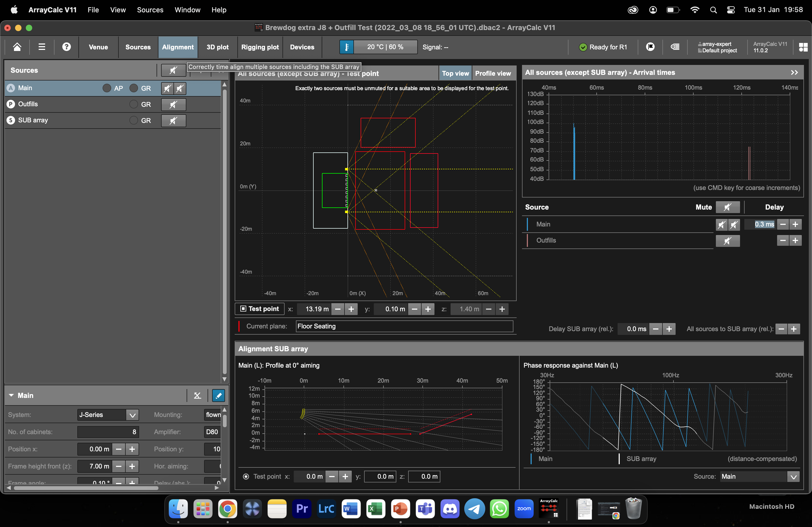This screenshot has height=527, width=812.
Task: Open the Sources menu in menu bar
Action: (150, 10)
